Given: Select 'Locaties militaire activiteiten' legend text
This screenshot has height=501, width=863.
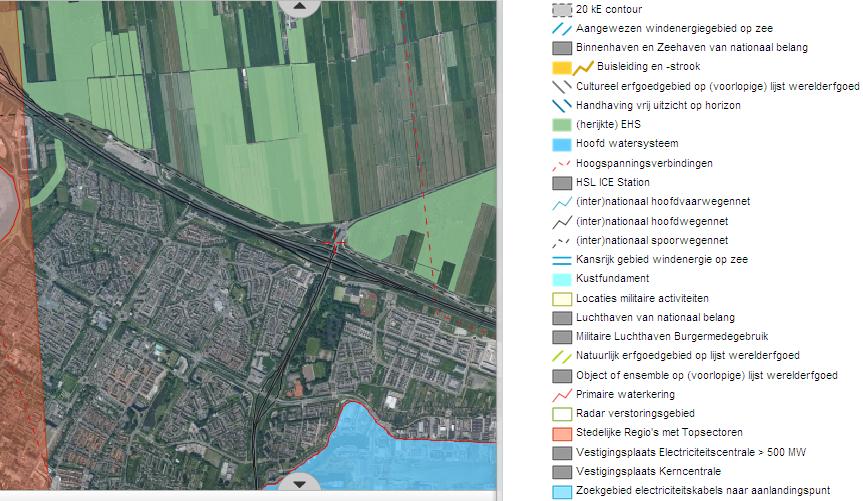Looking at the screenshot, I should point(642,298).
